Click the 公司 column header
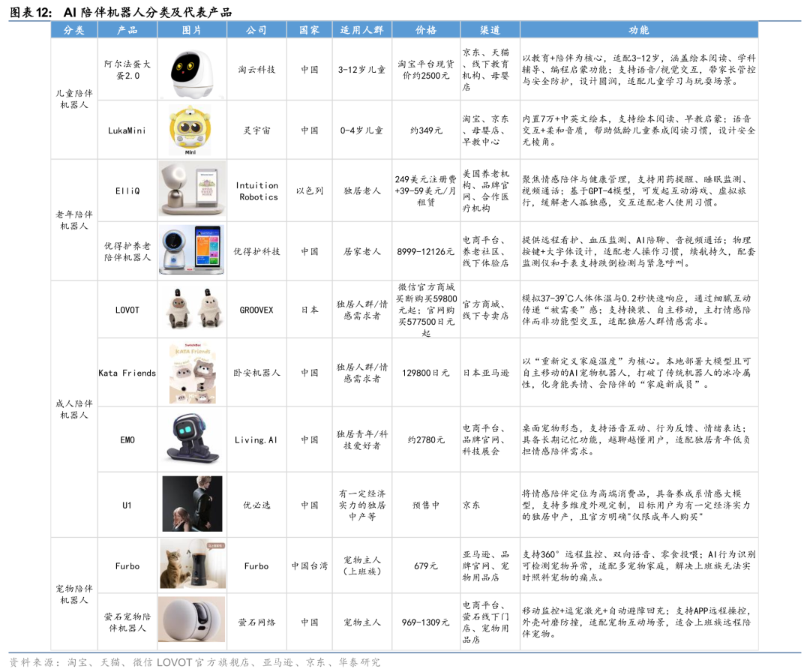810x672 pixels. 256,30
